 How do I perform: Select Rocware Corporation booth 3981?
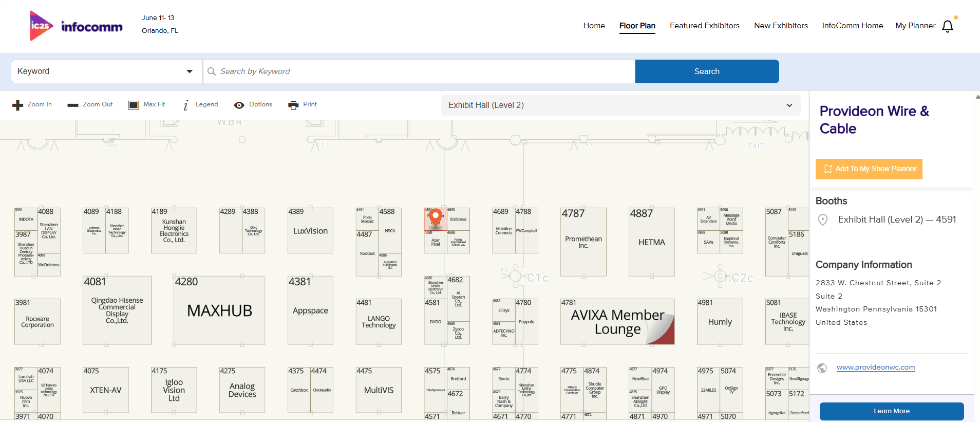coord(37,322)
